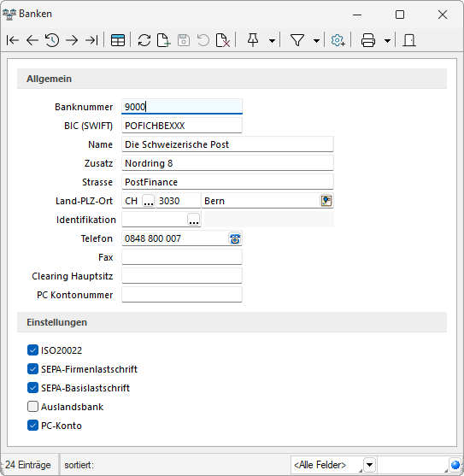
Task: Expand the print options dropdown arrow
Action: 387,41
